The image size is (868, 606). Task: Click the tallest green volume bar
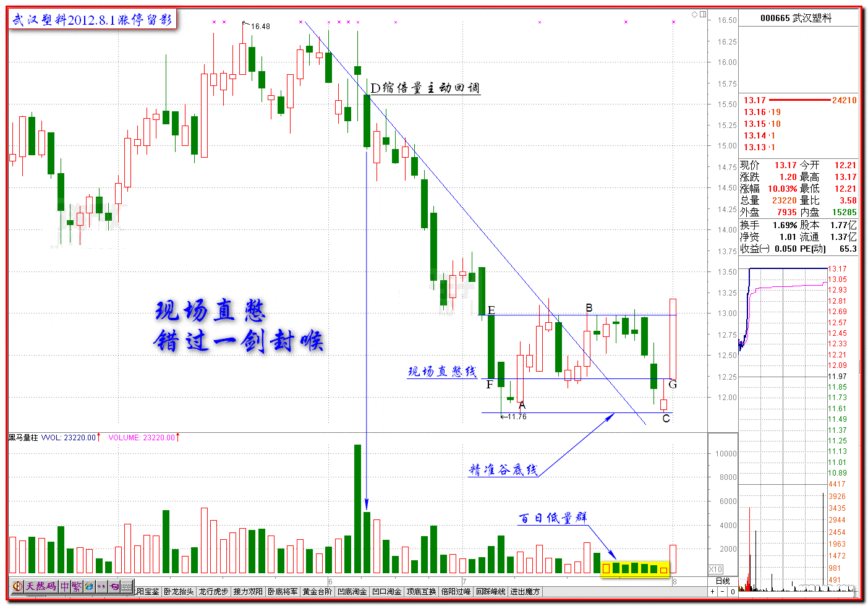click(357, 509)
